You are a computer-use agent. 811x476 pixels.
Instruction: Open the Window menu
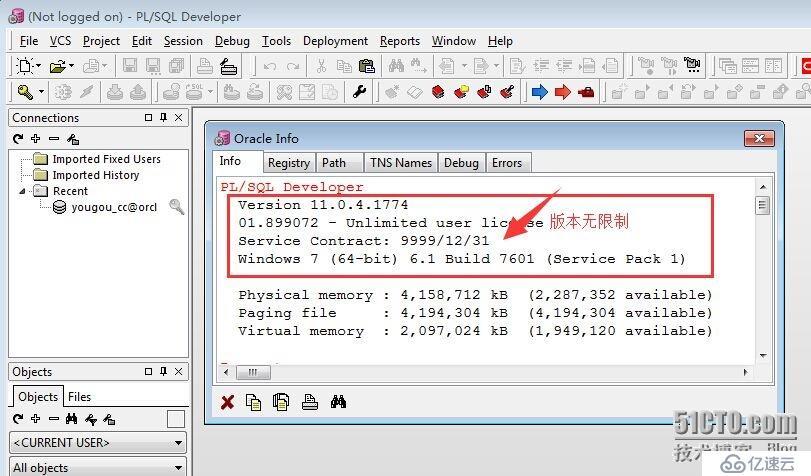click(x=454, y=41)
